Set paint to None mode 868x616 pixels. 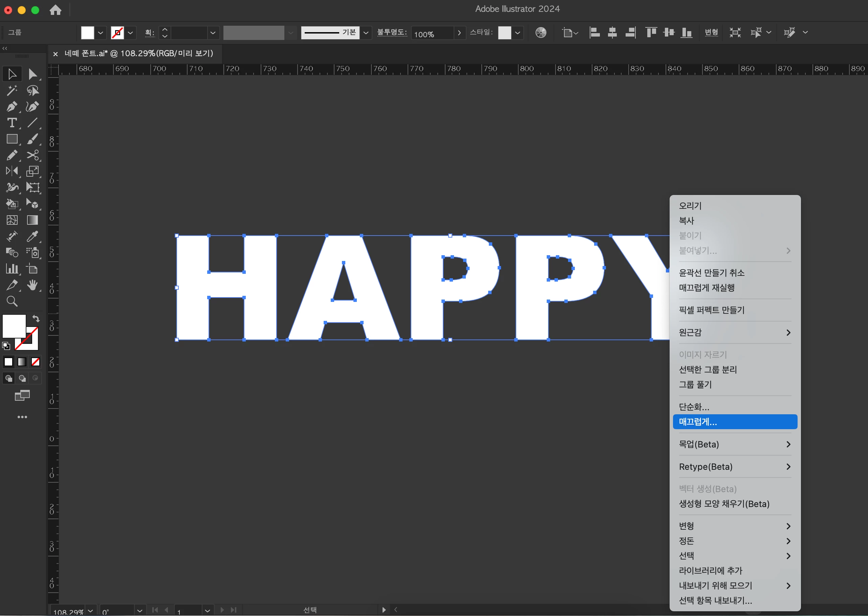tap(36, 362)
